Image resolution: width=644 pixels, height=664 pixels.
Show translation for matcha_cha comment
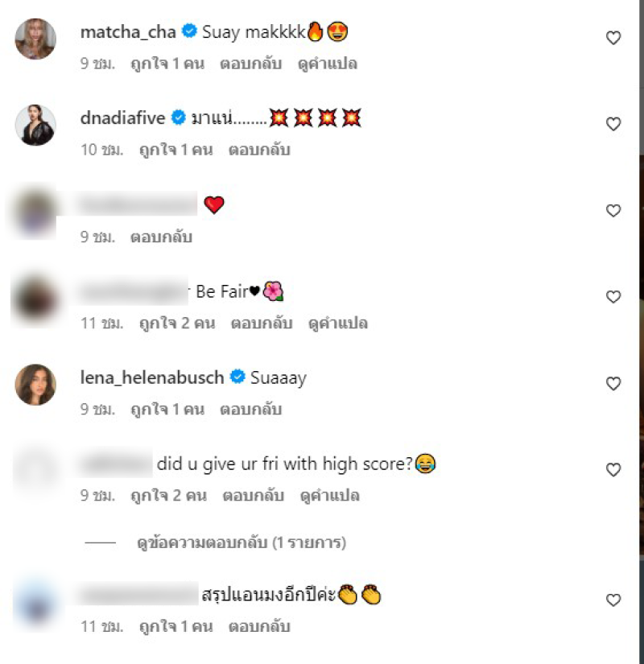pos(328,64)
